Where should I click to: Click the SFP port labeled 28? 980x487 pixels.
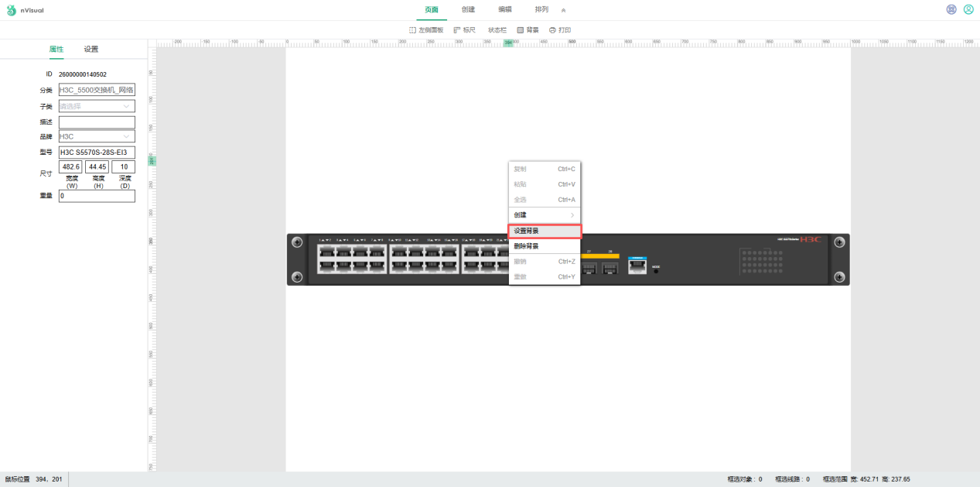(x=610, y=268)
